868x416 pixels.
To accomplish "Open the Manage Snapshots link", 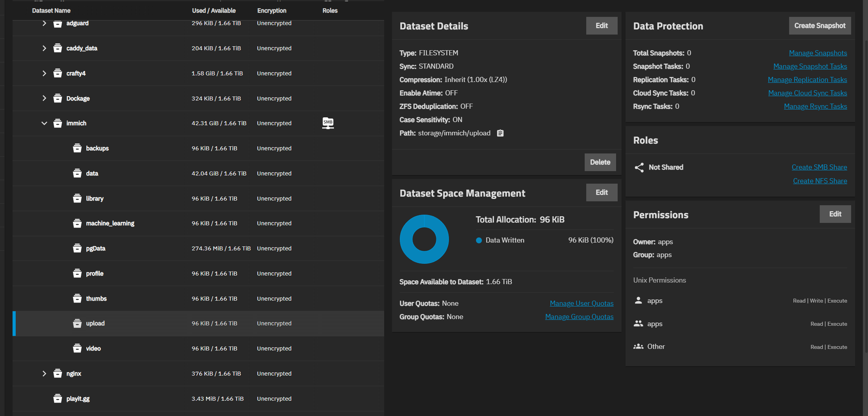I will coord(818,53).
